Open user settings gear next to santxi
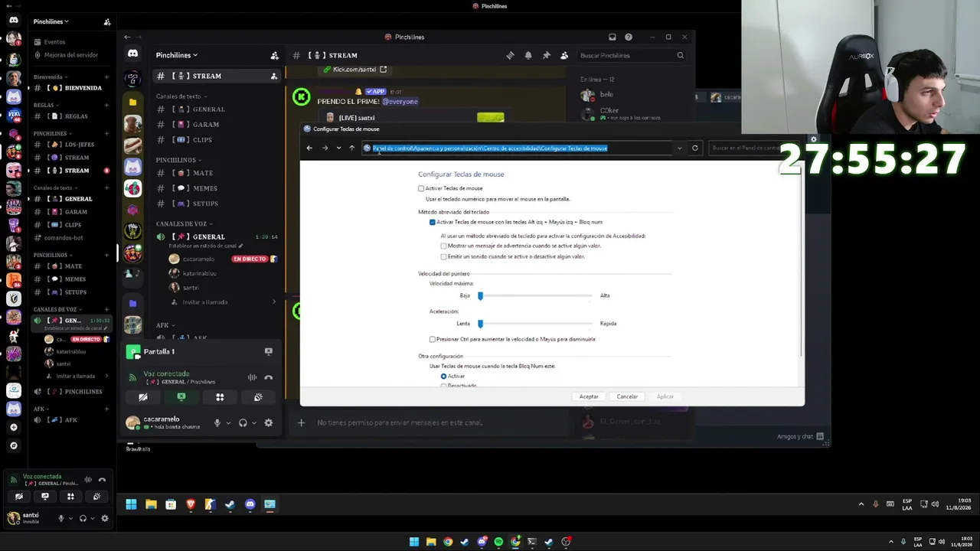The height and width of the screenshot is (551, 980). 105,518
